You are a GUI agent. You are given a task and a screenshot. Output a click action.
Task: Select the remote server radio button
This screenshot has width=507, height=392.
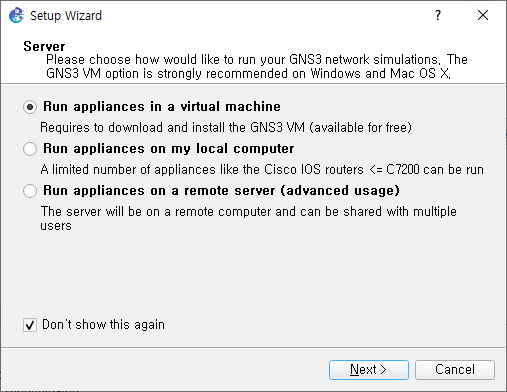tap(30, 191)
